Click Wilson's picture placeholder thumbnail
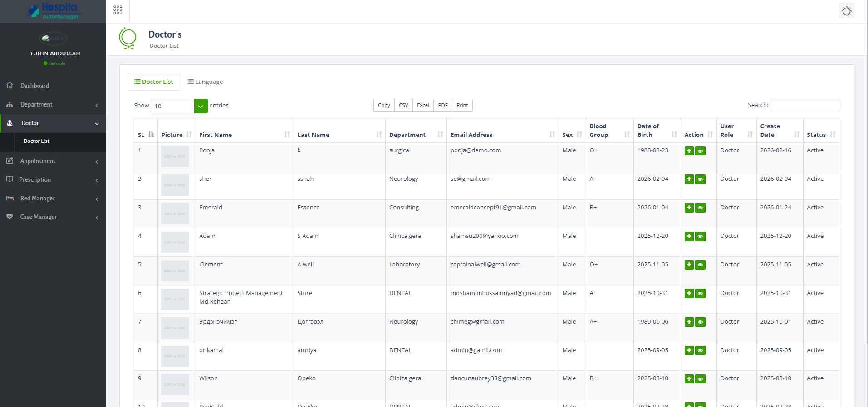Screen dimensions: 868x407 [175, 384]
